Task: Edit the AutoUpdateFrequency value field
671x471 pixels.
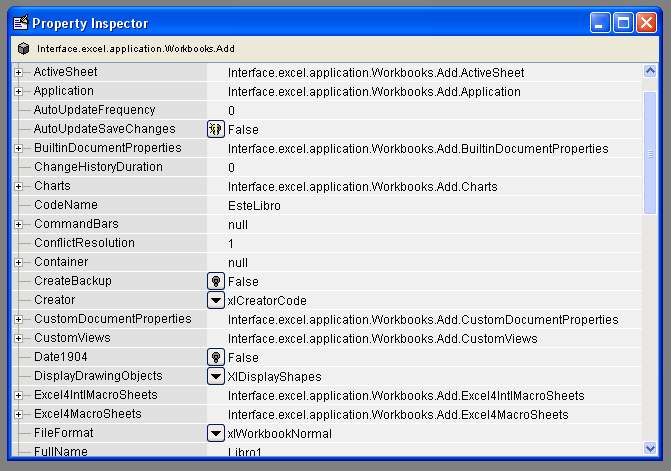Action: [424, 110]
